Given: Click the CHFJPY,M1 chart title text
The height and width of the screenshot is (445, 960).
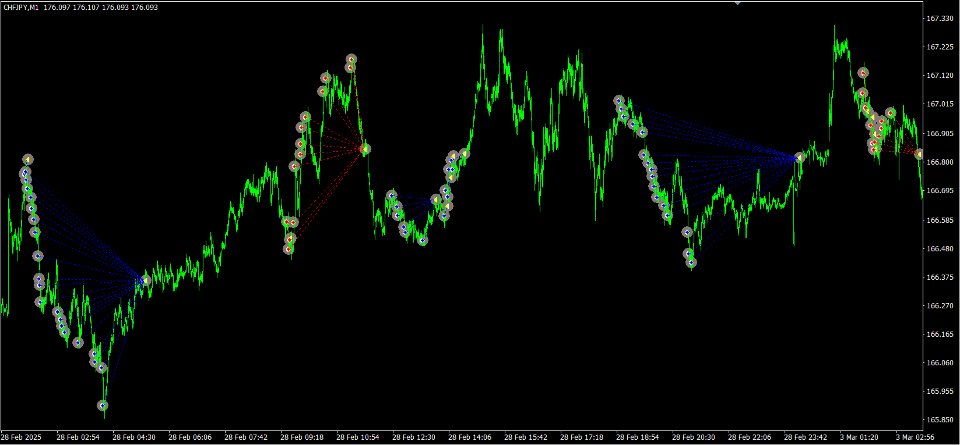Looking at the screenshot, I should pyautogui.click(x=21, y=6).
